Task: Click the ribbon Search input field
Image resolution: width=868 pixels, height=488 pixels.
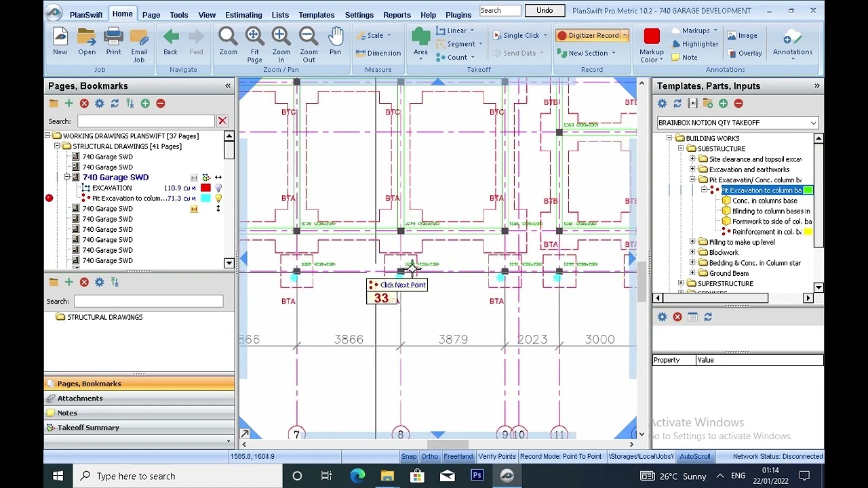Action: 500,11
